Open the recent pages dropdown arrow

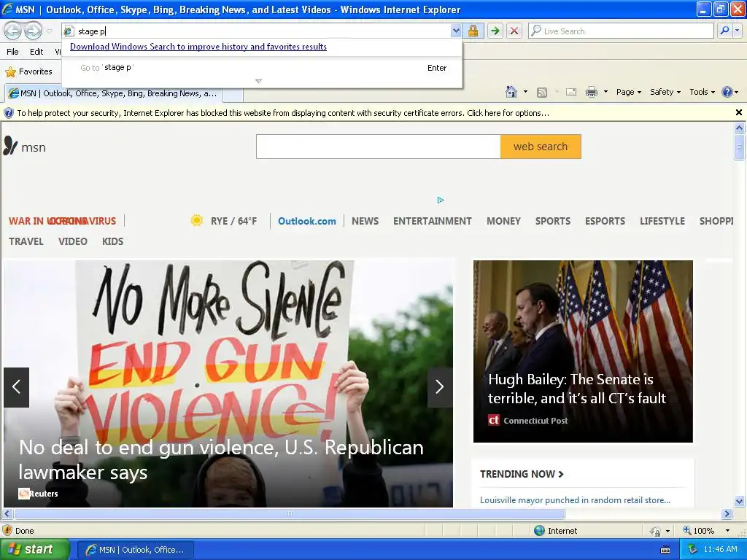[49, 31]
